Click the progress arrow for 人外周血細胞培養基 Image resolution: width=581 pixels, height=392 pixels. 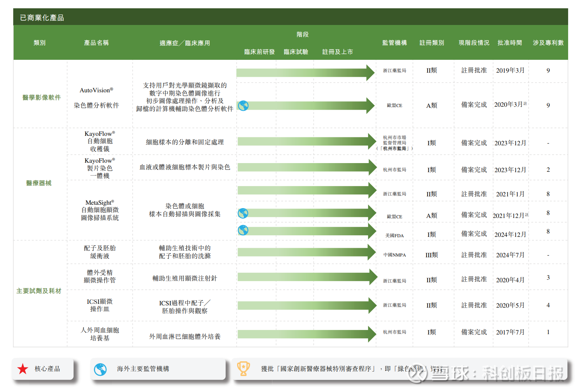click(x=306, y=334)
